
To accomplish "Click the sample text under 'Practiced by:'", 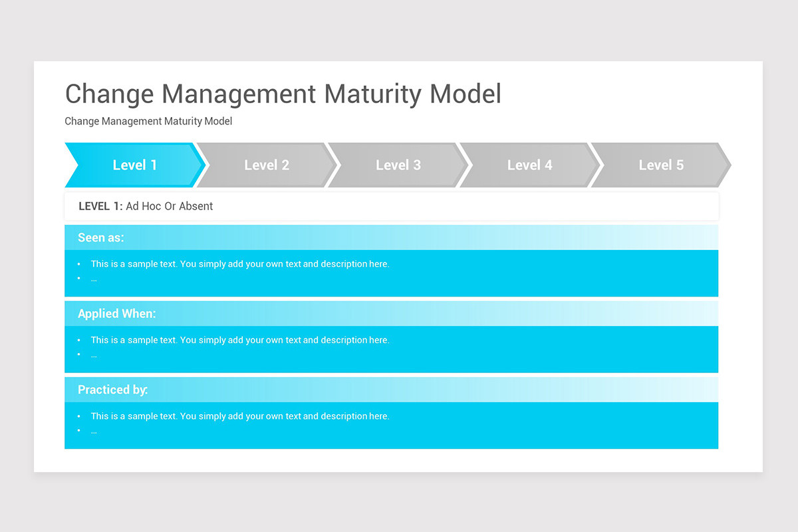I will click(x=239, y=416).
